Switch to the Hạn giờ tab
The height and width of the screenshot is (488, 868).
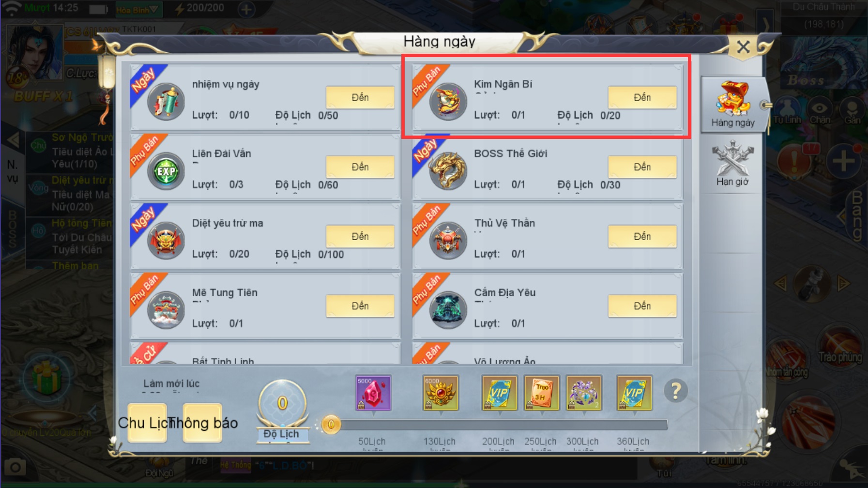point(732,164)
